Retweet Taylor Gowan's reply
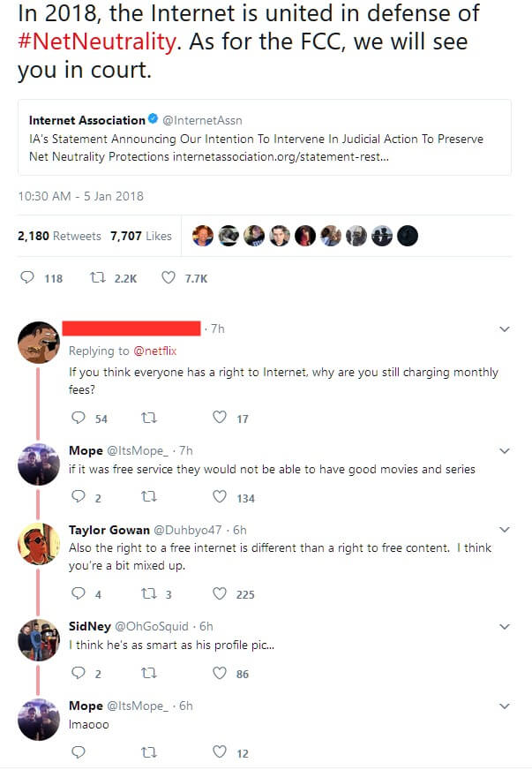Screen dimensions: 532x770 tap(148, 594)
